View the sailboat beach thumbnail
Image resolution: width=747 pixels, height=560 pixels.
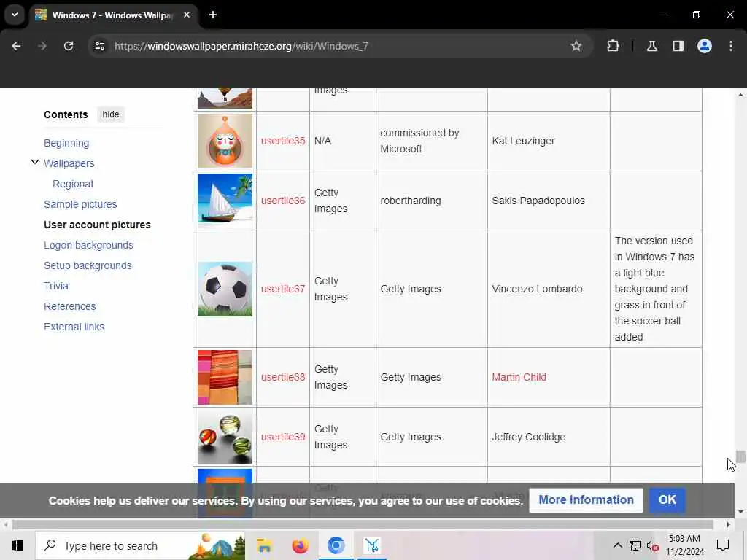coord(225,201)
